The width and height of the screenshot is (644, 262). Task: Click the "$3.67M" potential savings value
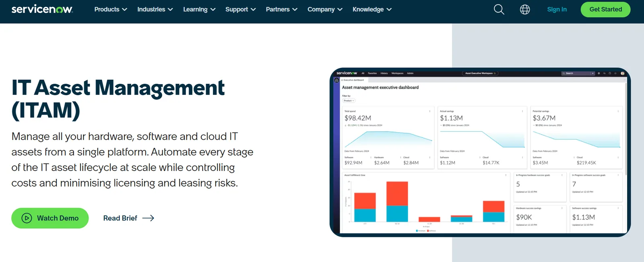coord(544,118)
